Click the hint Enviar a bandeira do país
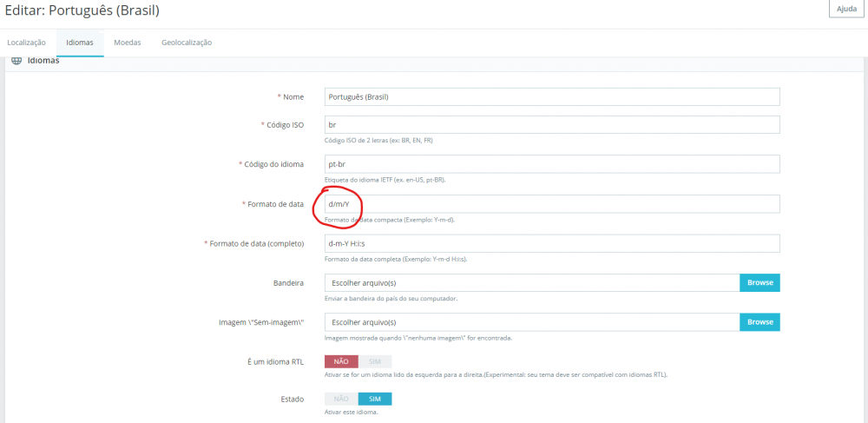This screenshot has height=423, width=868. pos(391,299)
